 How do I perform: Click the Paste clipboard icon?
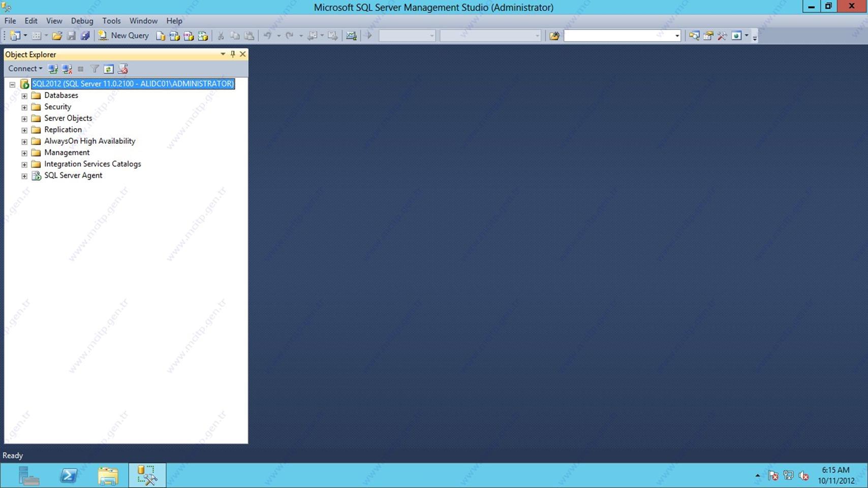[249, 36]
